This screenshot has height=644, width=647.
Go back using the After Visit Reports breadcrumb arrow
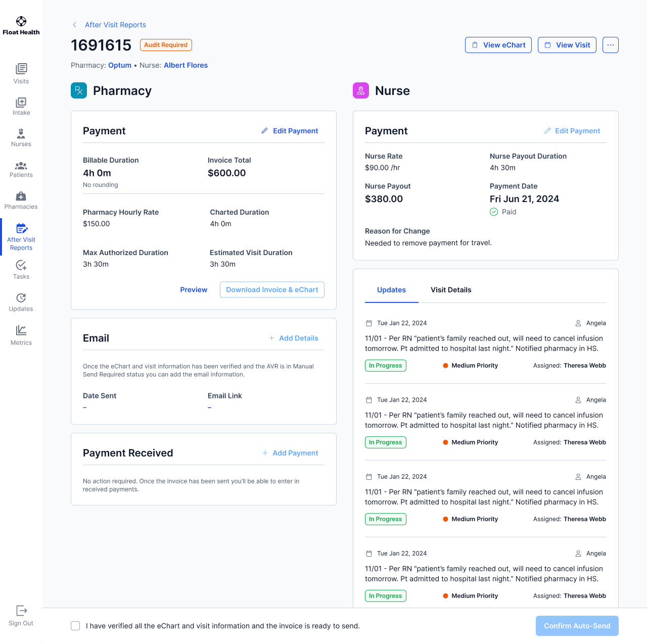(x=74, y=24)
